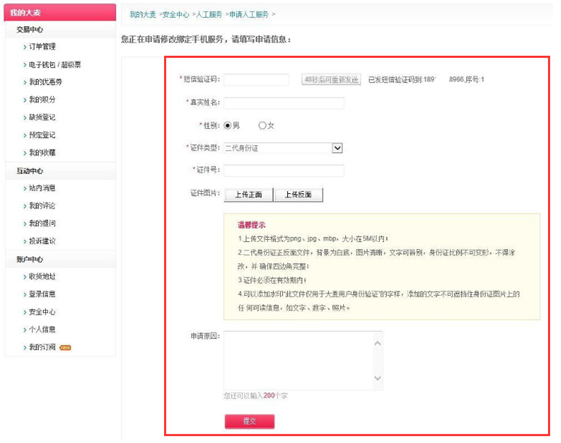Click the 二代身份证 combo box
This screenshot has height=443, width=561.
(x=283, y=148)
